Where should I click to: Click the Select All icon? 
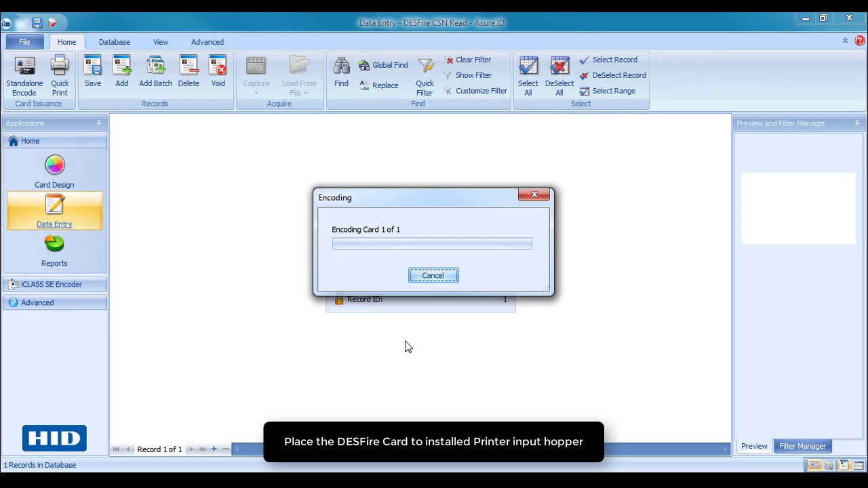point(528,66)
